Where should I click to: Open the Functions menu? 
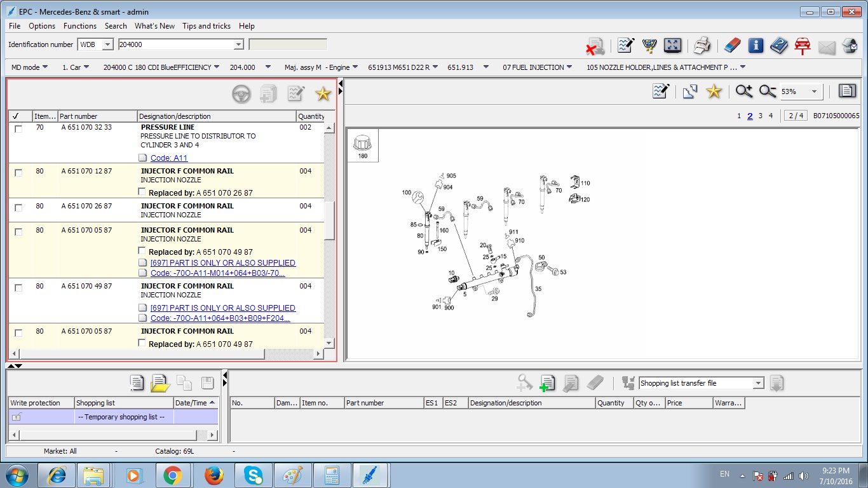point(79,26)
